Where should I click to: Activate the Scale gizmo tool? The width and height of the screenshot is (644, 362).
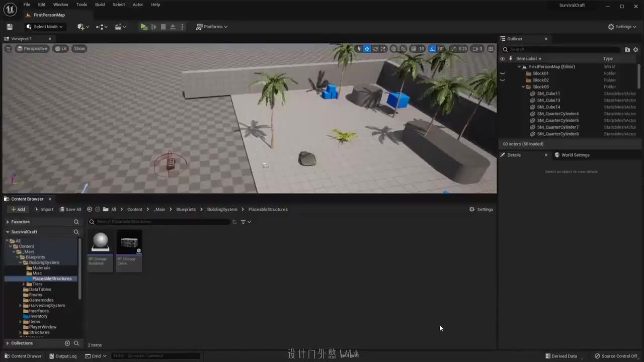coord(383,49)
